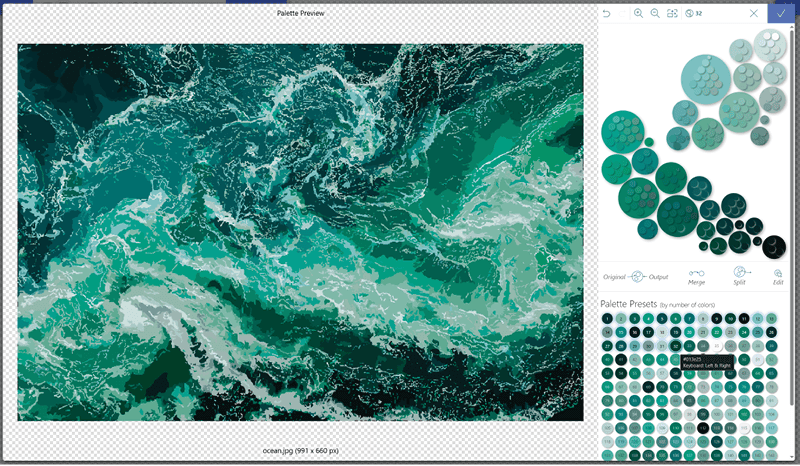Choose palette preset number 9
The image size is (800, 466).
click(717, 318)
